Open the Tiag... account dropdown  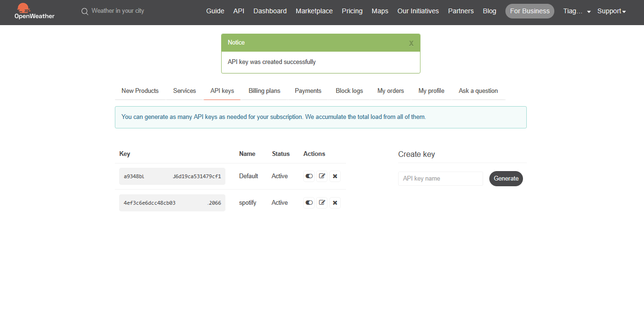click(x=577, y=11)
